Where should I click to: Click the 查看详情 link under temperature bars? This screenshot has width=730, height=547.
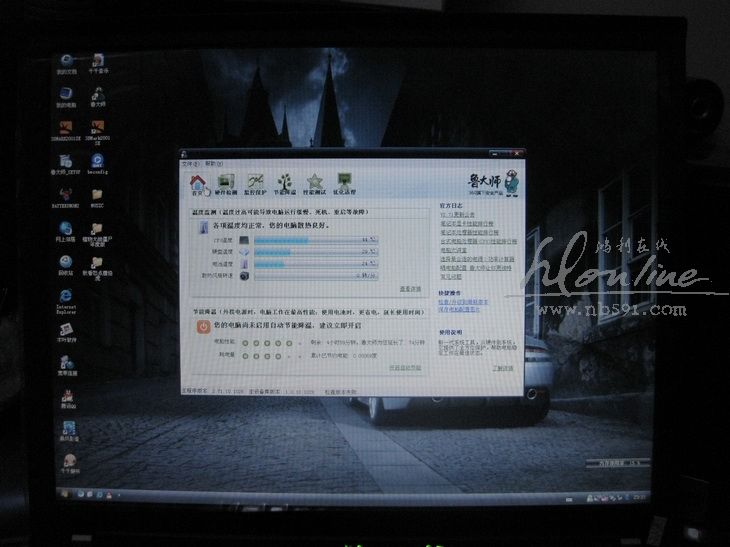[410, 289]
